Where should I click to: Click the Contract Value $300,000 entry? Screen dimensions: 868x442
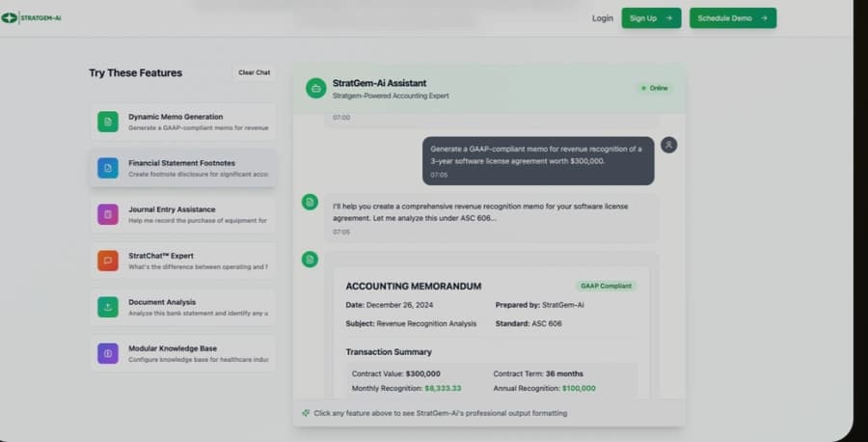[395, 373]
